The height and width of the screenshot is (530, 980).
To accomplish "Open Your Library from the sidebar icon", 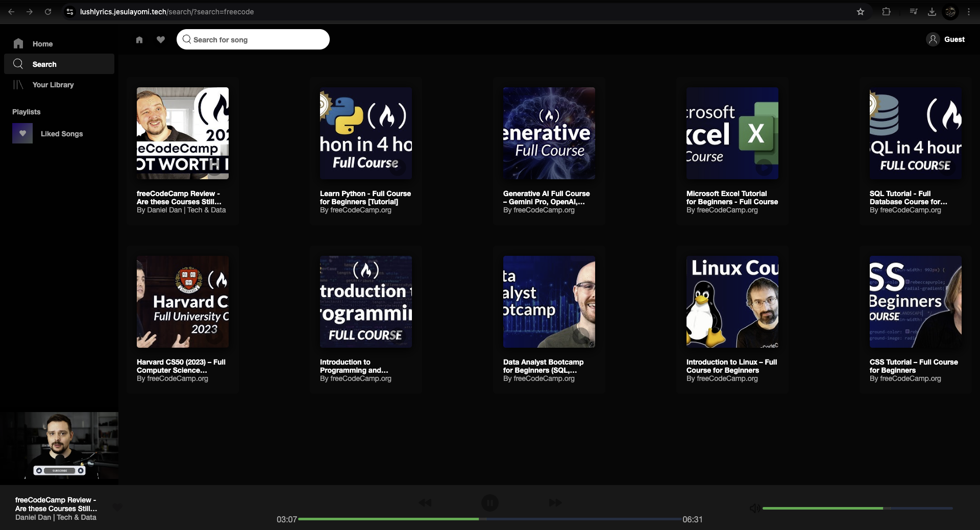I will (18, 84).
